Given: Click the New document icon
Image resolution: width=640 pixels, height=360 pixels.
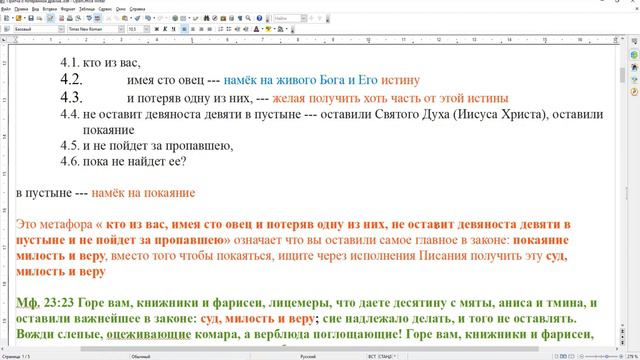Looking at the screenshot, I should (x=7, y=18).
